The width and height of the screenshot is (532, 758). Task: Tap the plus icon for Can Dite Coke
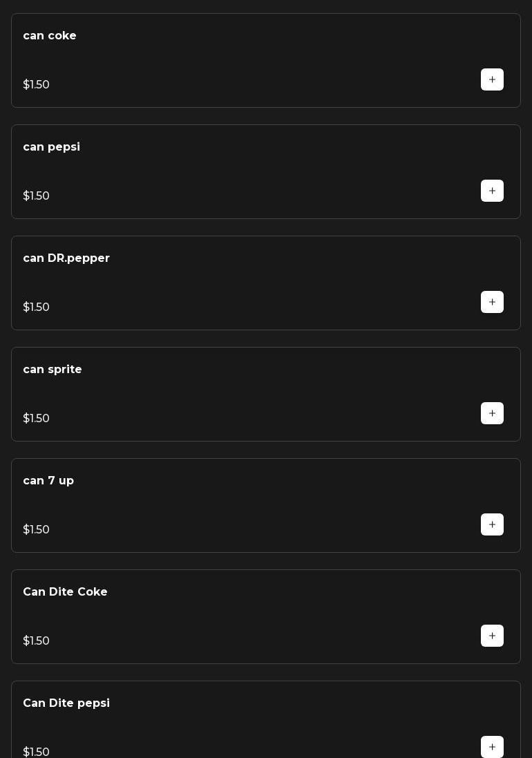[x=492, y=636]
